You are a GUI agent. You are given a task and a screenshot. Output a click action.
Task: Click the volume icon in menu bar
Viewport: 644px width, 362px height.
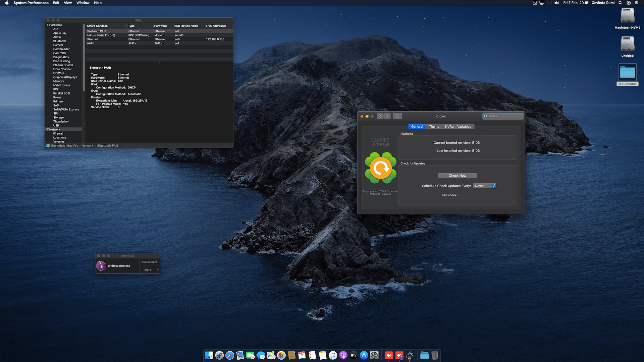[x=557, y=3]
